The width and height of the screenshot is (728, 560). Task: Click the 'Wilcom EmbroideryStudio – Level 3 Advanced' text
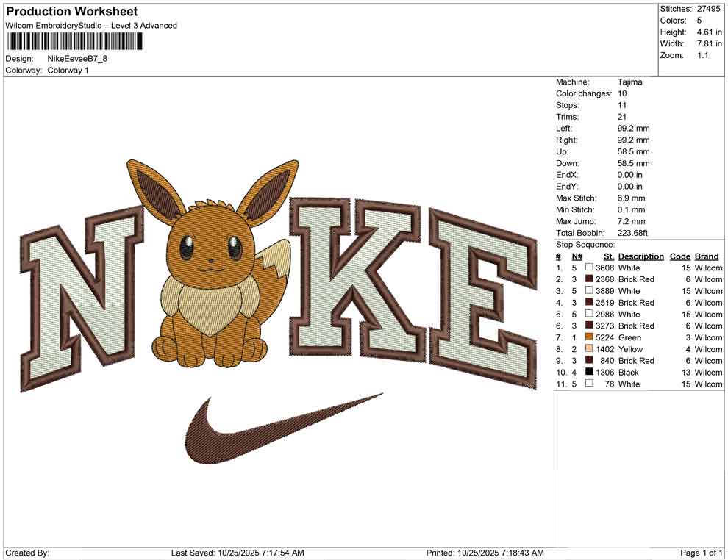[x=91, y=26]
